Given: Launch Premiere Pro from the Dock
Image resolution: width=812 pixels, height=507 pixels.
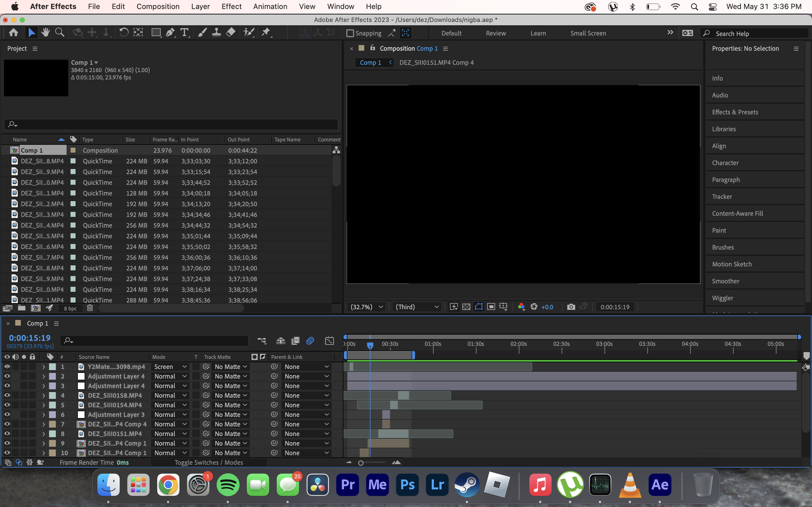Looking at the screenshot, I should click(347, 484).
